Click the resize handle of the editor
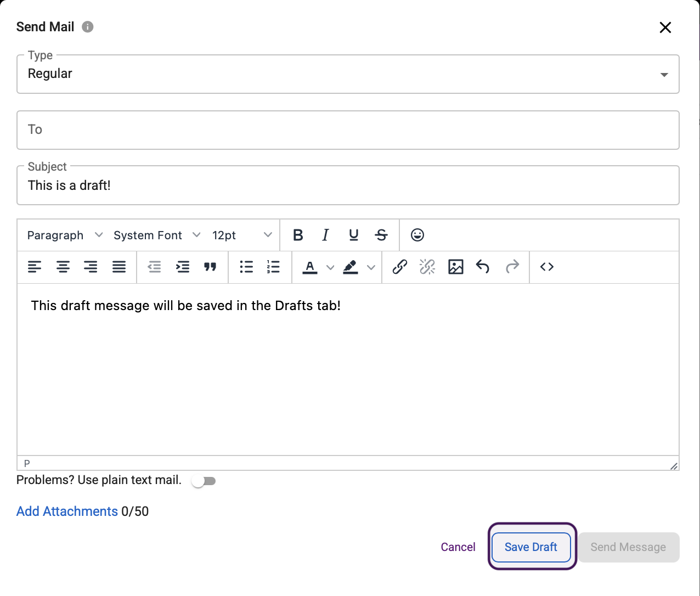700x596 pixels. pyautogui.click(x=674, y=466)
